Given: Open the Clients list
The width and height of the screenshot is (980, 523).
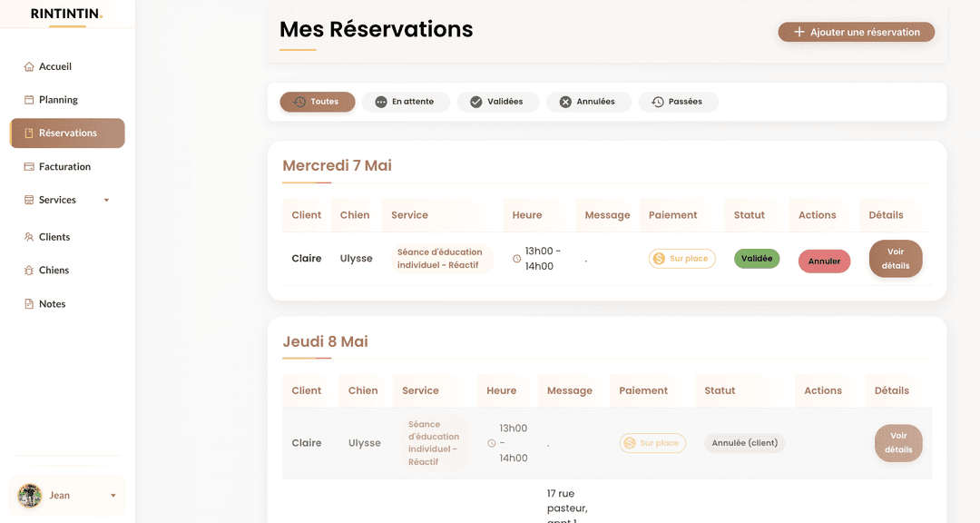Looking at the screenshot, I should pyautogui.click(x=54, y=237).
